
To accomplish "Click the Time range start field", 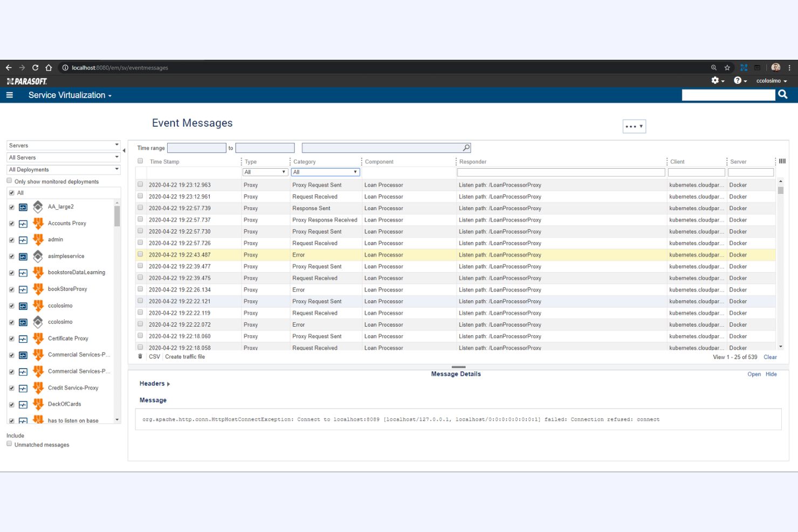I will (196, 147).
